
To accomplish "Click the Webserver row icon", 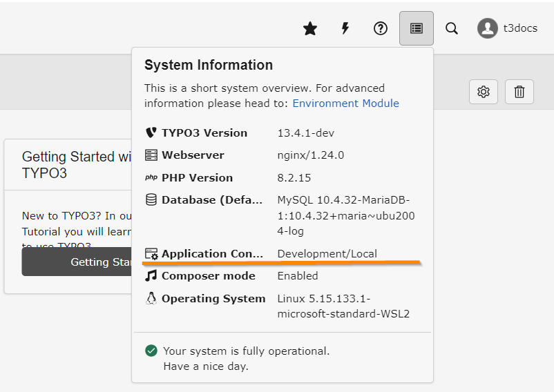I will click(151, 155).
